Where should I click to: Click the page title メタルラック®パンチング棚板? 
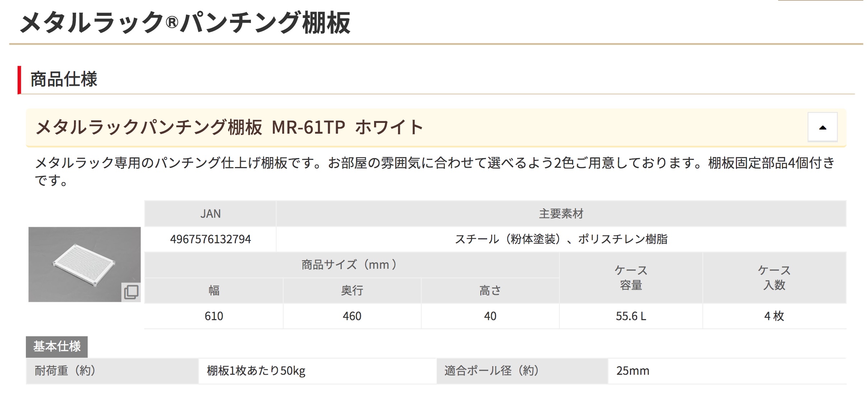pos(185,22)
